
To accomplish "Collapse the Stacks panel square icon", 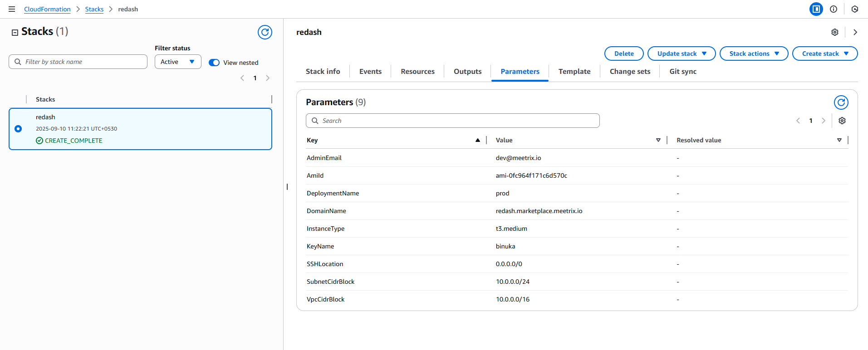I will [x=15, y=32].
